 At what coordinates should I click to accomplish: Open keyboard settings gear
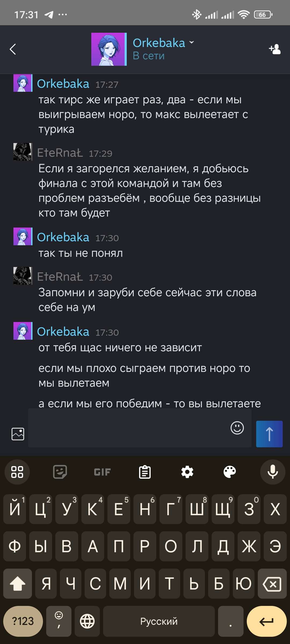point(187,472)
